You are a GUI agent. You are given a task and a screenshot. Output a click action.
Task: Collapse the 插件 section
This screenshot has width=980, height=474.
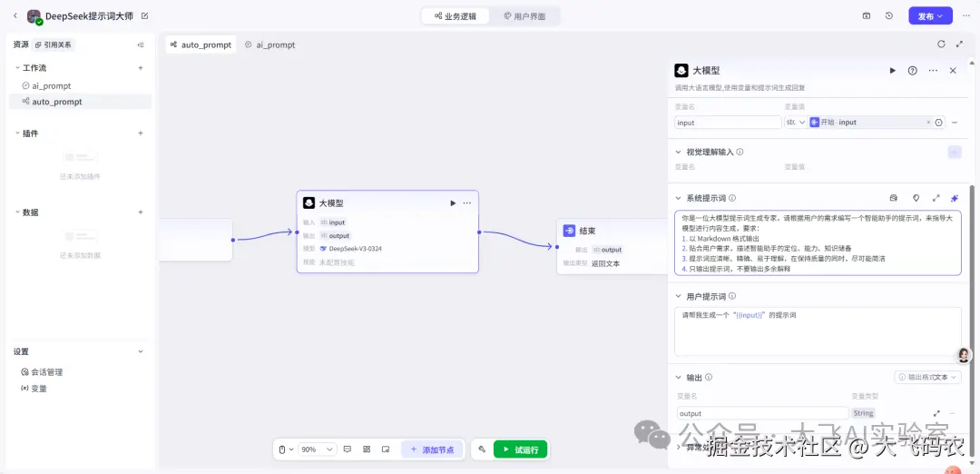click(x=17, y=133)
